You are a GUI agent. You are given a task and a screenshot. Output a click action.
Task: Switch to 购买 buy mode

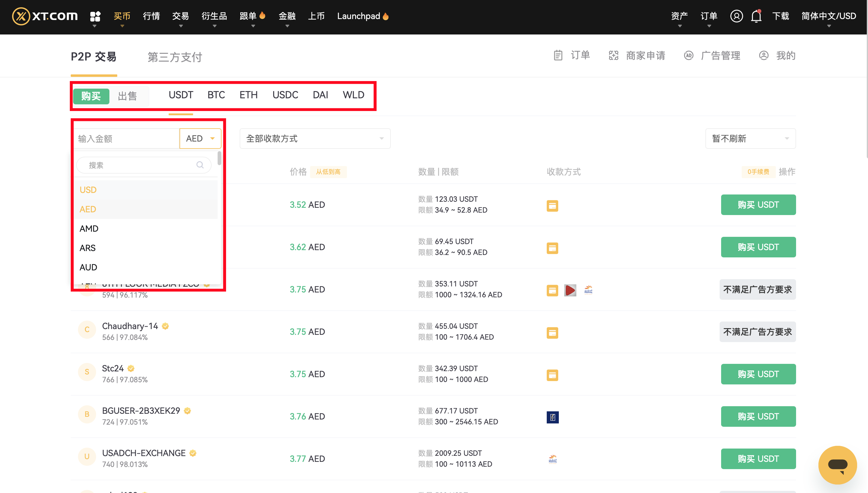point(91,96)
